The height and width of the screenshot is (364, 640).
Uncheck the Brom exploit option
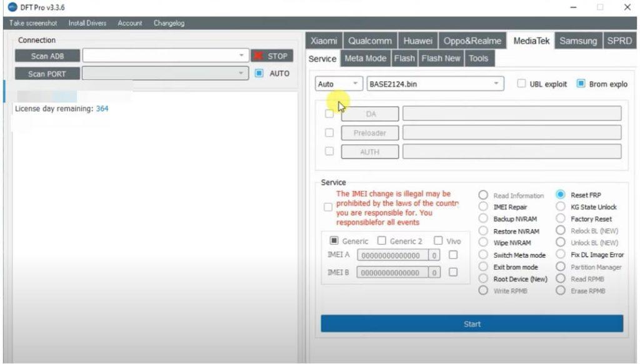point(581,84)
